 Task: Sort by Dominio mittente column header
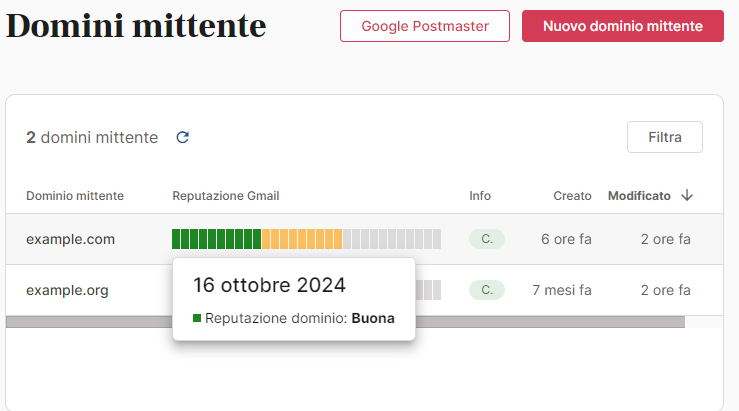point(75,196)
